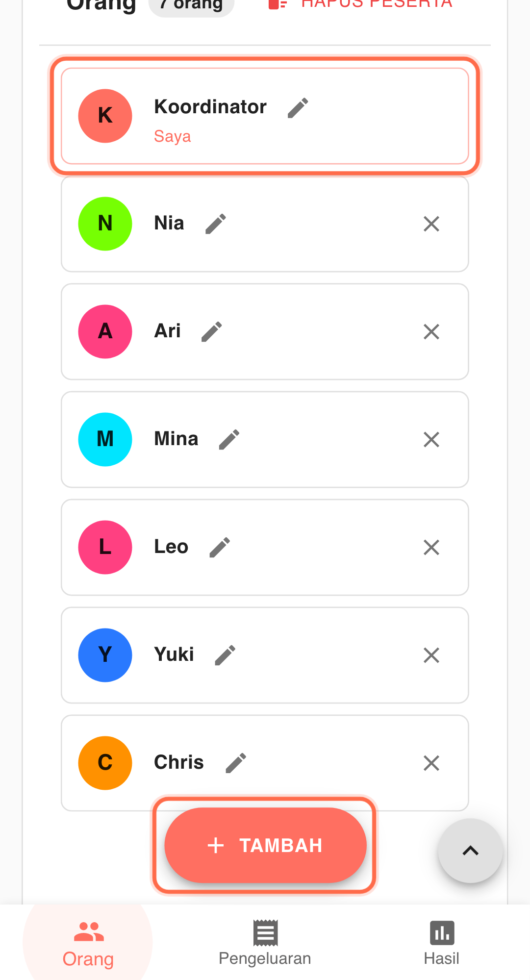
Task: Remove Leo from the list
Action: point(431,548)
